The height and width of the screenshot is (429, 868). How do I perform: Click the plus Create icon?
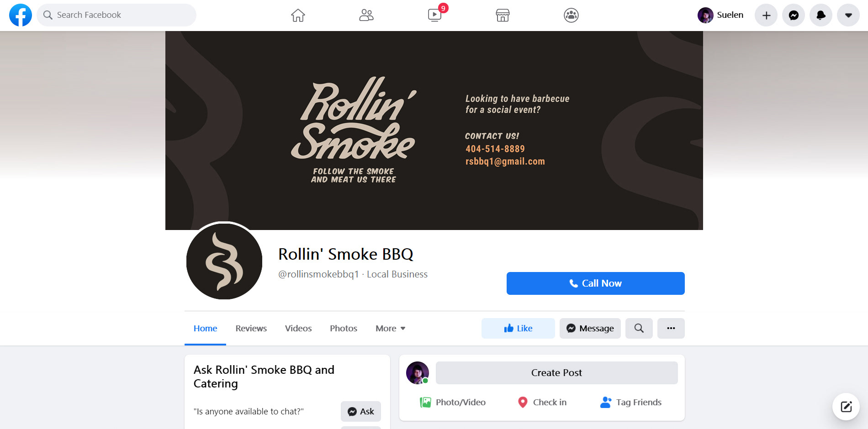coord(766,15)
